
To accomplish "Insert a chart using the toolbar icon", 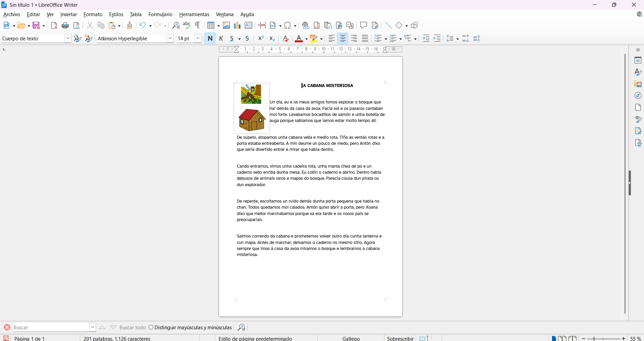I will (x=237, y=26).
